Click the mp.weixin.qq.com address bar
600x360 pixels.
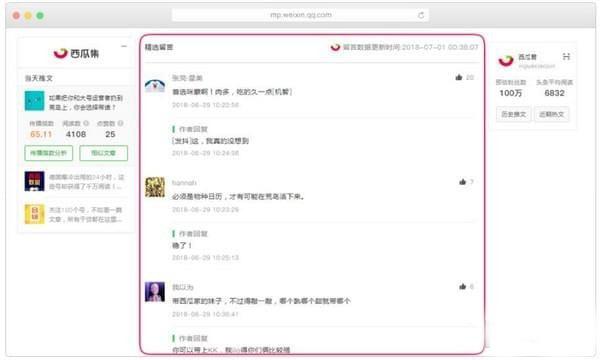point(300,15)
